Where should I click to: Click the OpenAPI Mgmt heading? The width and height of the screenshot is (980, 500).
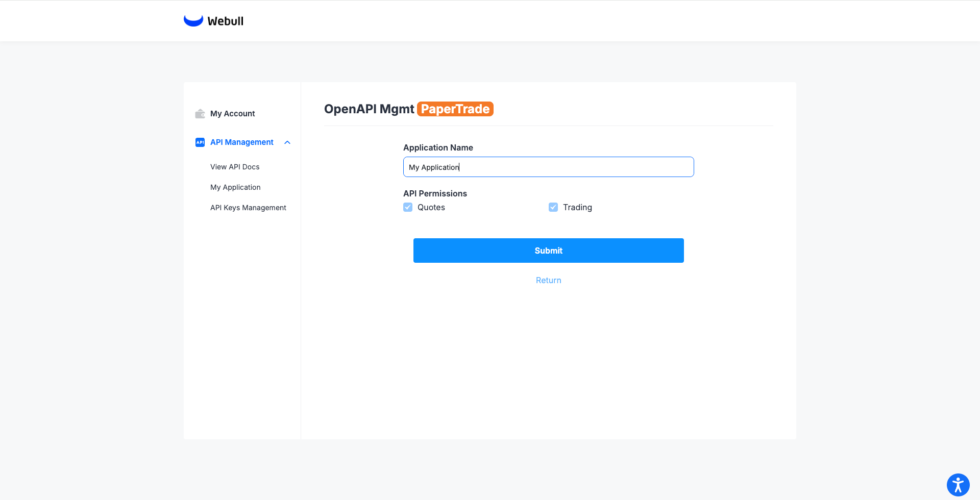coord(369,109)
